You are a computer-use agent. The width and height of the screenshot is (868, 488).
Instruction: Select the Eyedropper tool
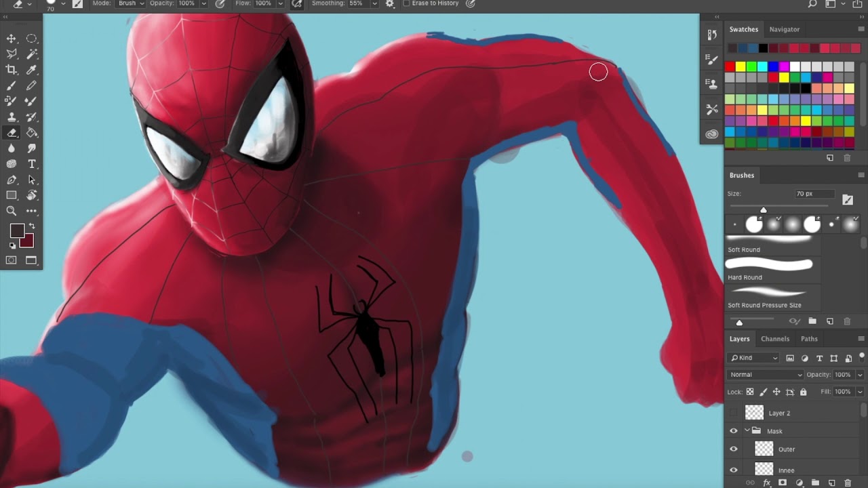pyautogui.click(x=32, y=70)
